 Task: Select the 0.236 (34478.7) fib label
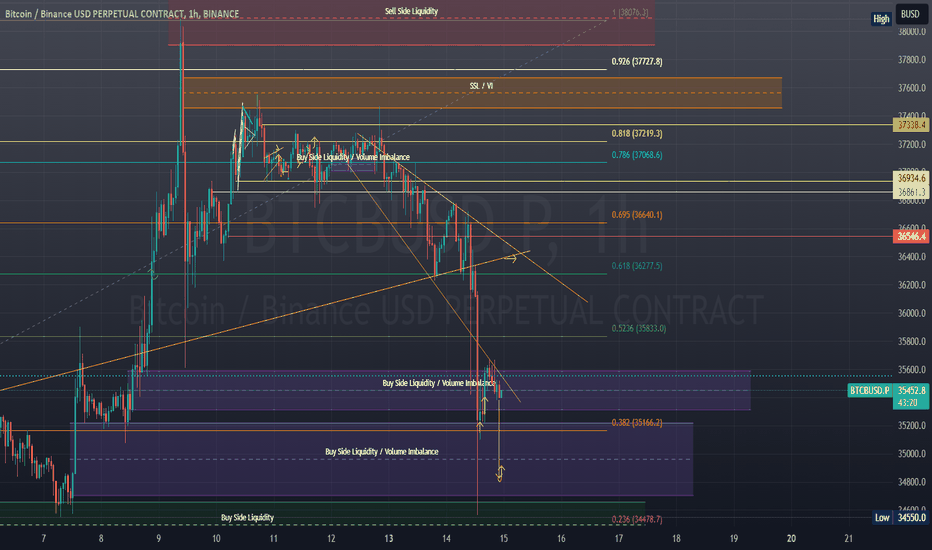pos(637,519)
